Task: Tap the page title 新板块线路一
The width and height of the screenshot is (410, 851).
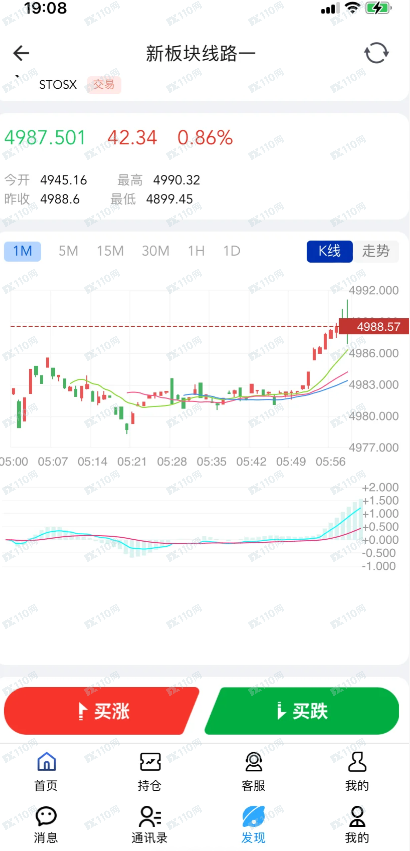Action: (x=200, y=53)
